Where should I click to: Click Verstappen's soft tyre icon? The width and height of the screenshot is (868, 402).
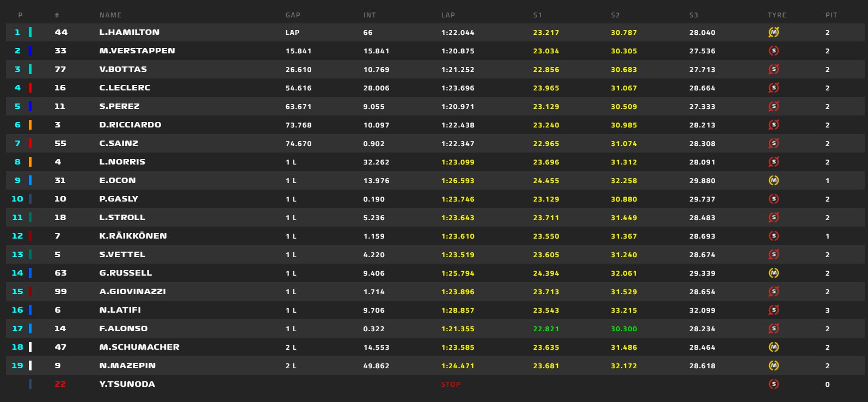pyautogui.click(x=773, y=51)
